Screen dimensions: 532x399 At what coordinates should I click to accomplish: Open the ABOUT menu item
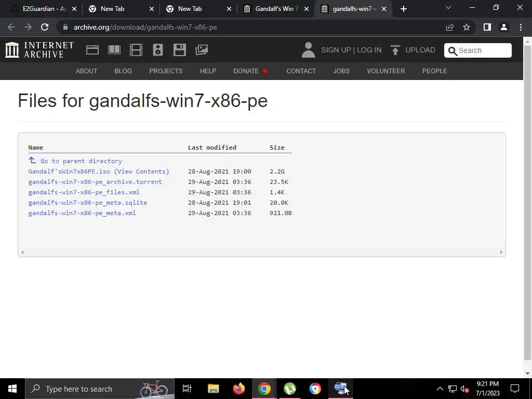[87, 71]
